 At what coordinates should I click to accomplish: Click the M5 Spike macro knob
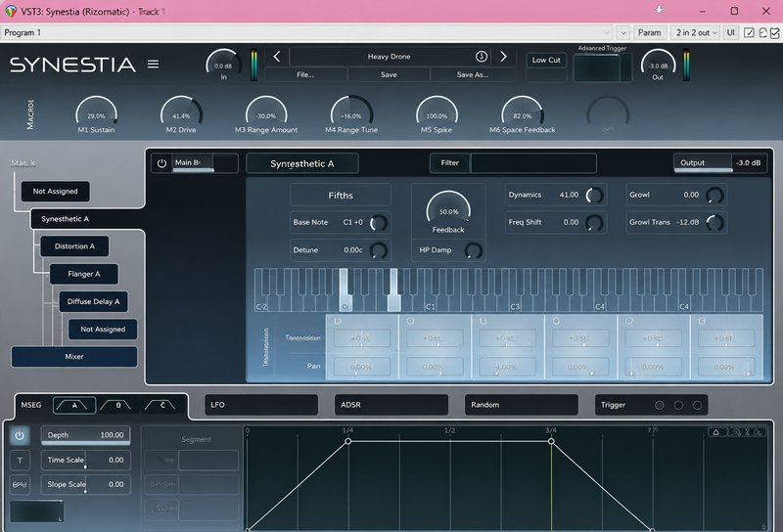(x=437, y=113)
